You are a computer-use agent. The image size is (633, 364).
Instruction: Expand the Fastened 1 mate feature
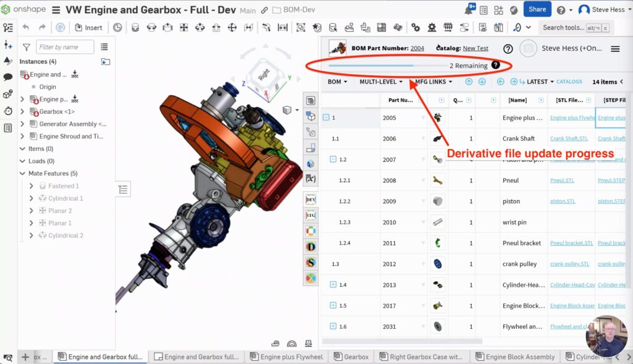pyautogui.click(x=31, y=186)
